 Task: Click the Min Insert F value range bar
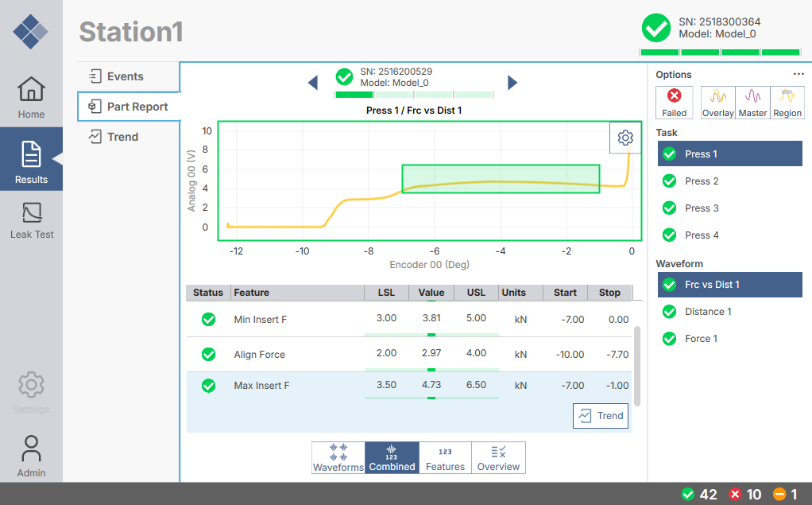coord(431,335)
